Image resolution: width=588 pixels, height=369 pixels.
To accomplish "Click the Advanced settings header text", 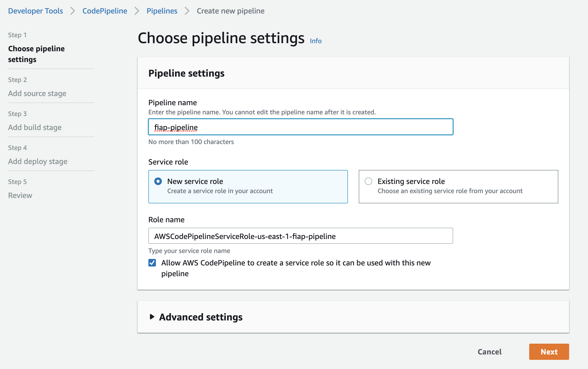I will pos(201,317).
